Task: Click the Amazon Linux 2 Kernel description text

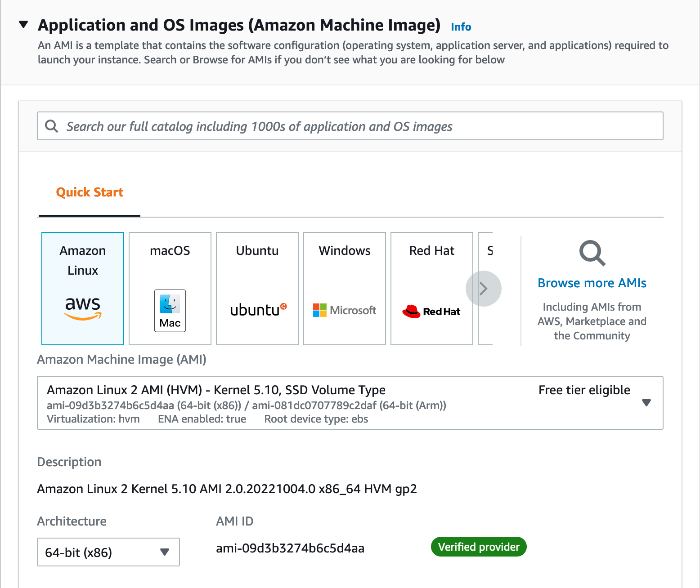Action: [227, 489]
